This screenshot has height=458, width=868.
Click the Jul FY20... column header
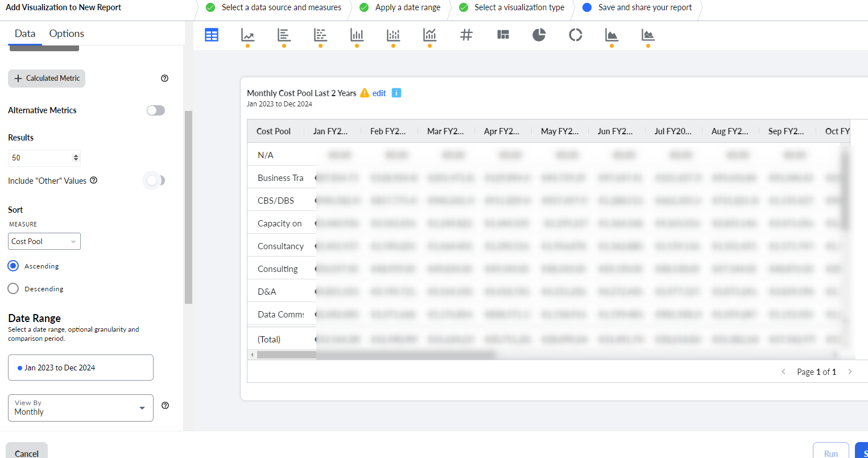pos(673,131)
